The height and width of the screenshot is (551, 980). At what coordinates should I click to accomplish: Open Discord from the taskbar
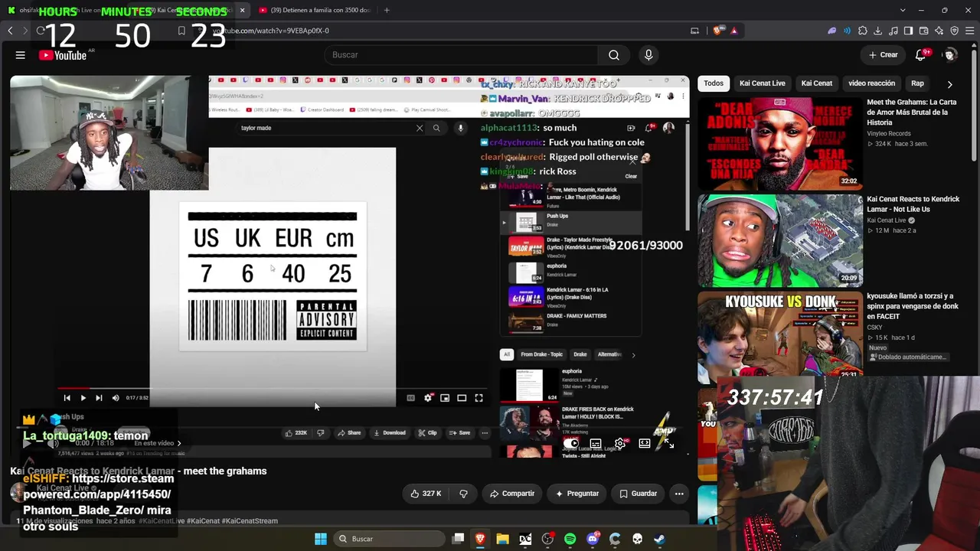tap(592, 539)
